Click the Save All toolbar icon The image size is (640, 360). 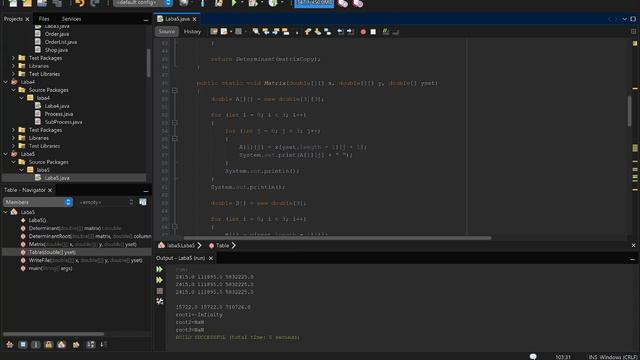coord(57,3)
